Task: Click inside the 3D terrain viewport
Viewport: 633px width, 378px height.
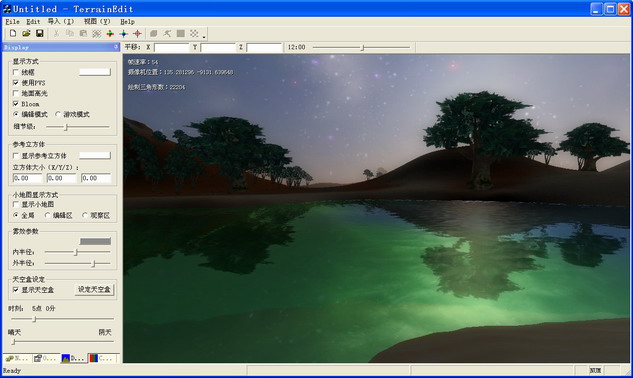Action: pos(377,208)
